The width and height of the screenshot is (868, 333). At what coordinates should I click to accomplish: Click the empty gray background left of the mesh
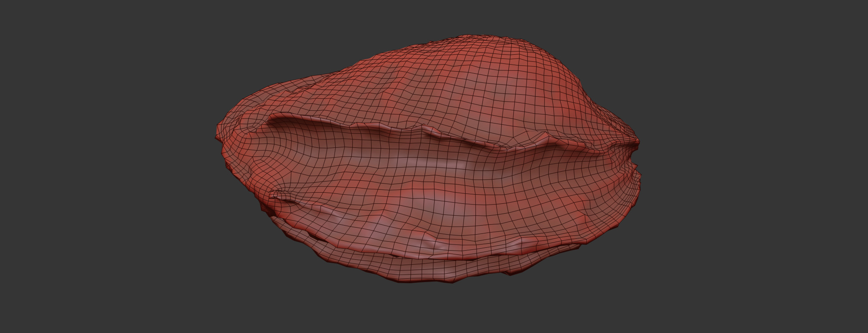point(103,165)
